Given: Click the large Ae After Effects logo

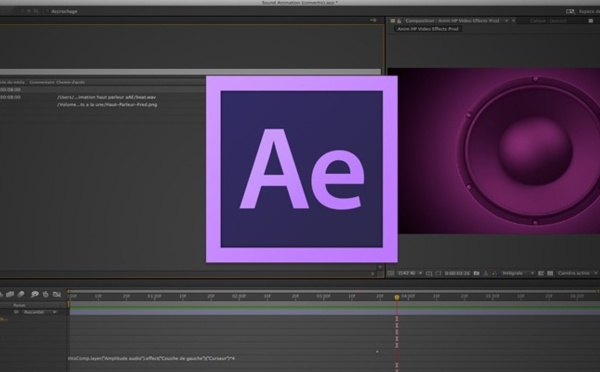Looking at the screenshot, I should point(302,169).
